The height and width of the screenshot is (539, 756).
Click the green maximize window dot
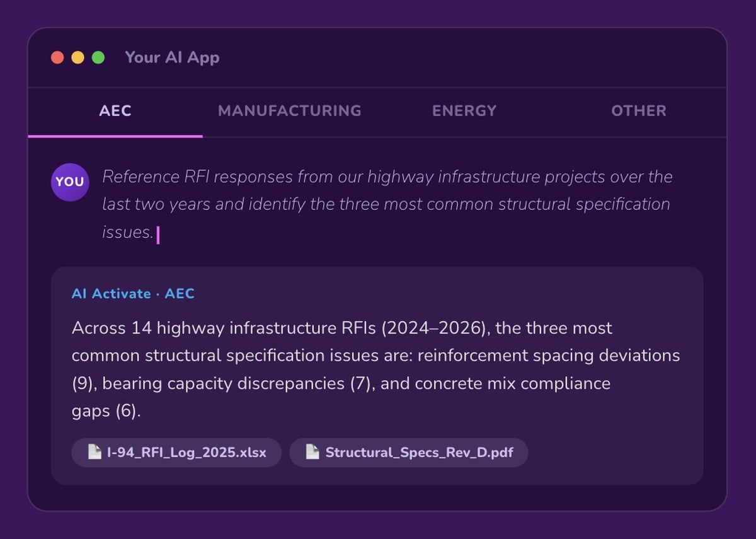click(x=98, y=57)
